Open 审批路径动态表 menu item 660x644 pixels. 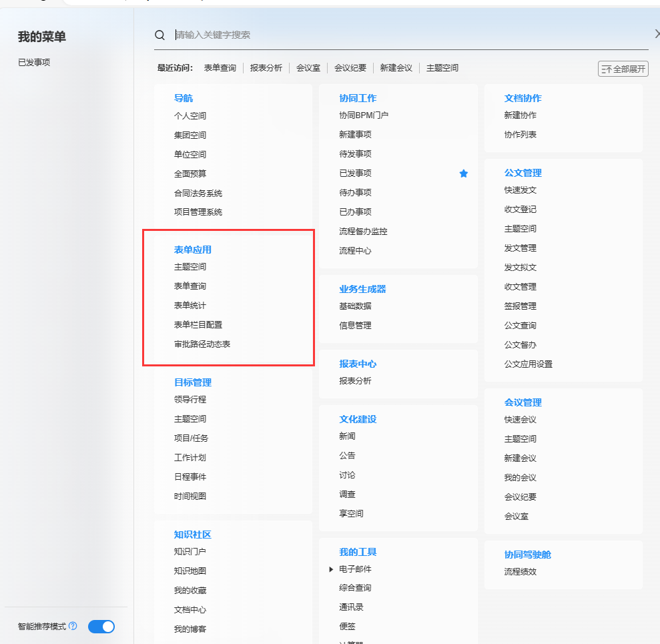202,344
